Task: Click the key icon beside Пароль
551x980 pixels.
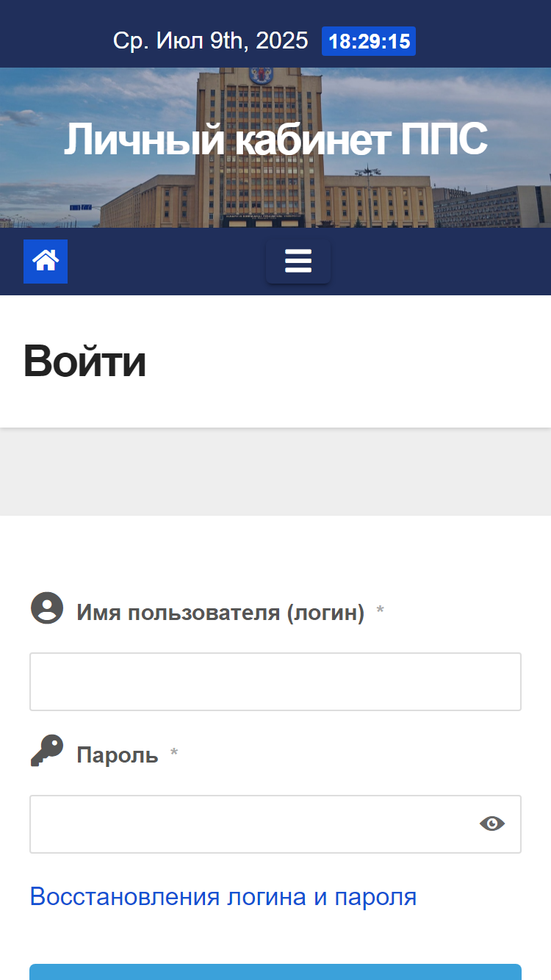Action: pos(47,751)
